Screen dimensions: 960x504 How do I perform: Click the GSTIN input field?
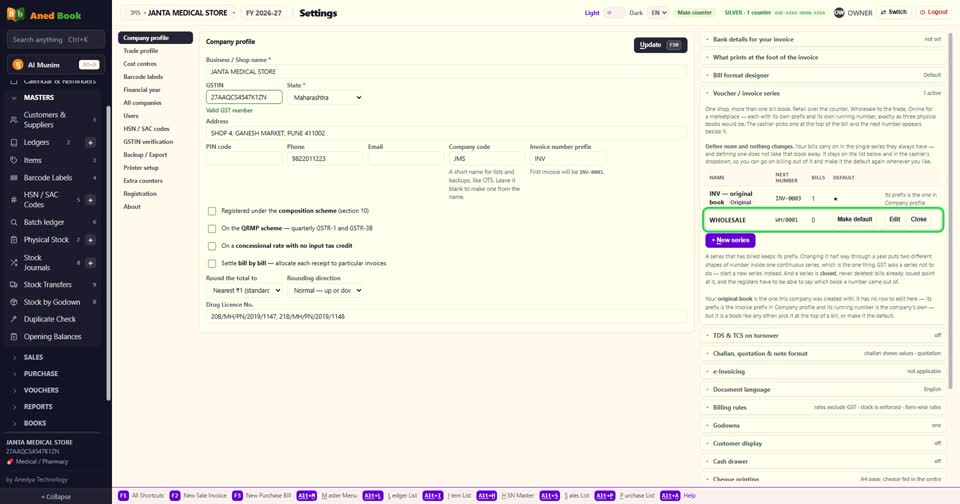pyautogui.click(x=244, y=97)
